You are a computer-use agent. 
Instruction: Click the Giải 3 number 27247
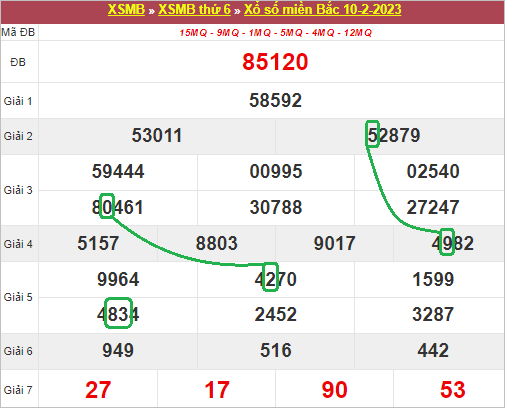pos(433,207)
